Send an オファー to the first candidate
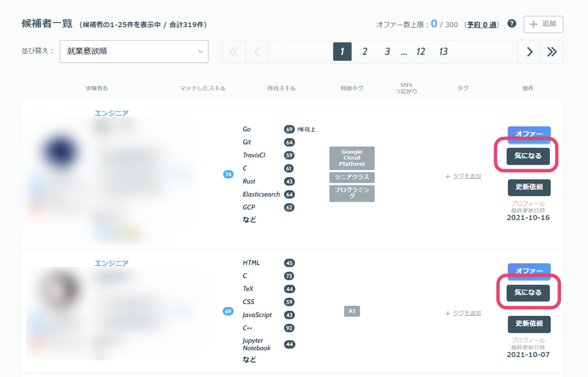The image size is (588, 377). coord(529,135)
